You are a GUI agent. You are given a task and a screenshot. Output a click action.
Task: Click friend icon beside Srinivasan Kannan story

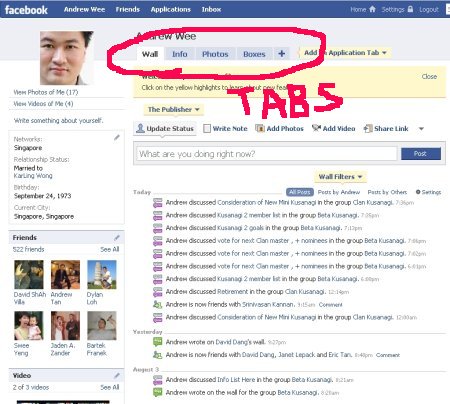click(x=157, y=304)
